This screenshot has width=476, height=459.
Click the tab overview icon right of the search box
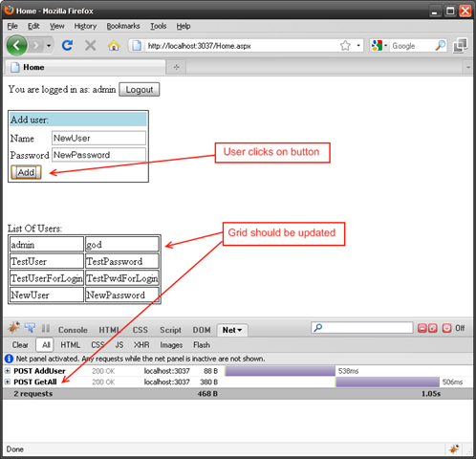pos(460,45)
